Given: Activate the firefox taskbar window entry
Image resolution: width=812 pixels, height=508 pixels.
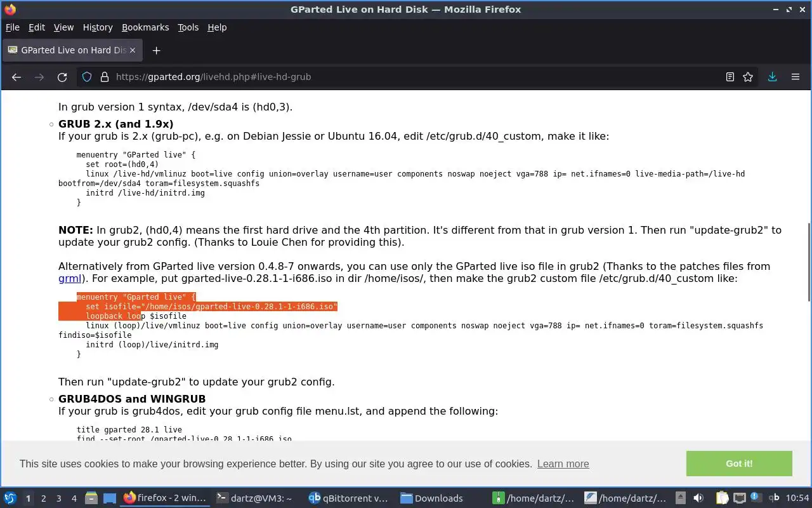Looking at the screenshot, I should point(165,498).
